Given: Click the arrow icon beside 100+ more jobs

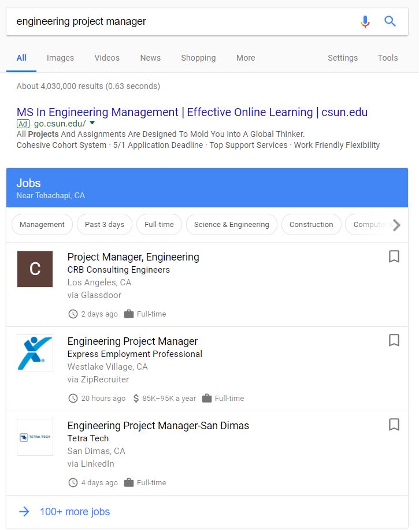Looking at the screenshot, I should coord(24,512).
